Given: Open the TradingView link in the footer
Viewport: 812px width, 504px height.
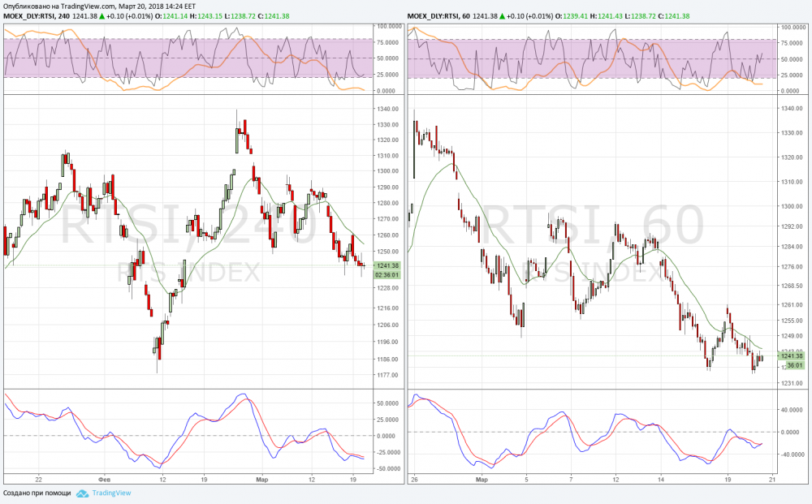Looking at the screenshot, I should [111, 493].
